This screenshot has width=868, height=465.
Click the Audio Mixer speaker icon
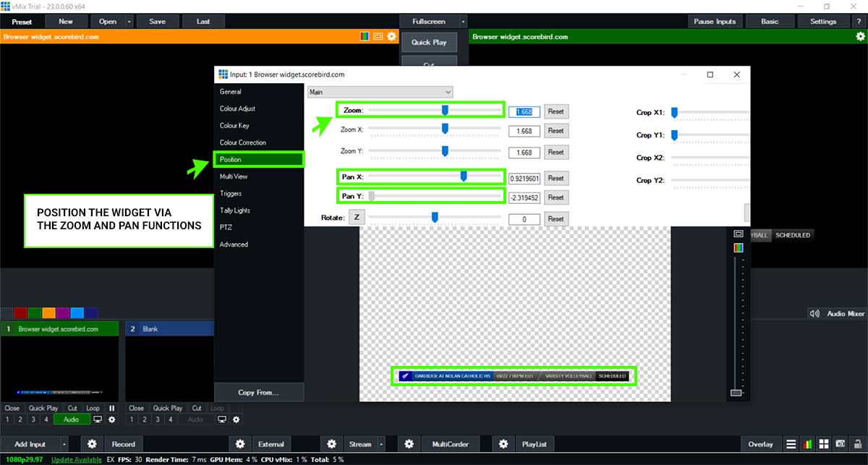(815, 314)
